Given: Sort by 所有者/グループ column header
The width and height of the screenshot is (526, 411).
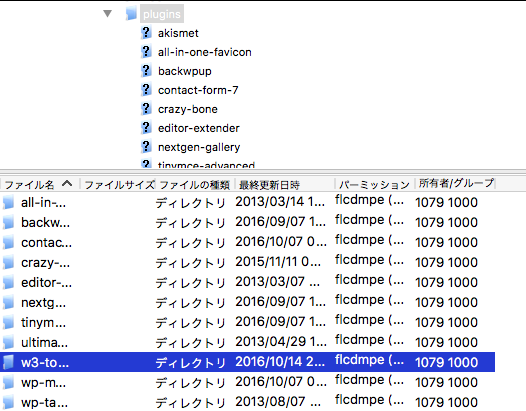Looking at the screenshot, I should [x=456, y=184].
